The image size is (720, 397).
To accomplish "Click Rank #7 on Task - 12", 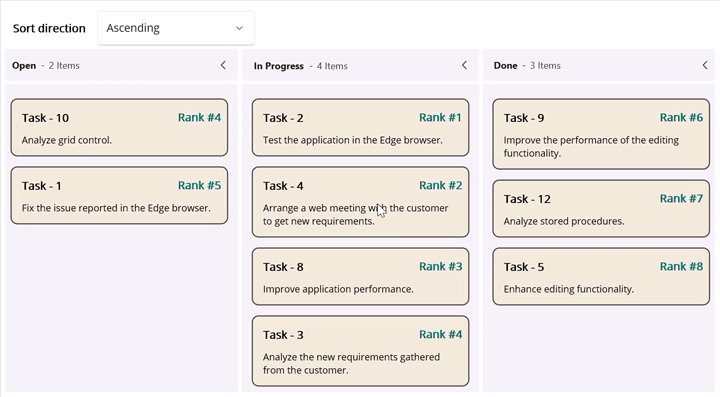I will 681,199.
